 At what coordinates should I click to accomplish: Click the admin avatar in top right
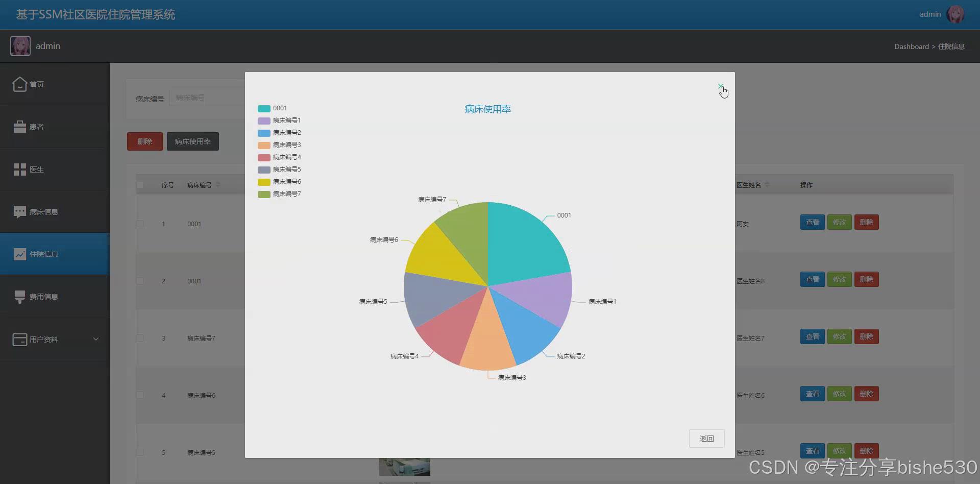955,14
